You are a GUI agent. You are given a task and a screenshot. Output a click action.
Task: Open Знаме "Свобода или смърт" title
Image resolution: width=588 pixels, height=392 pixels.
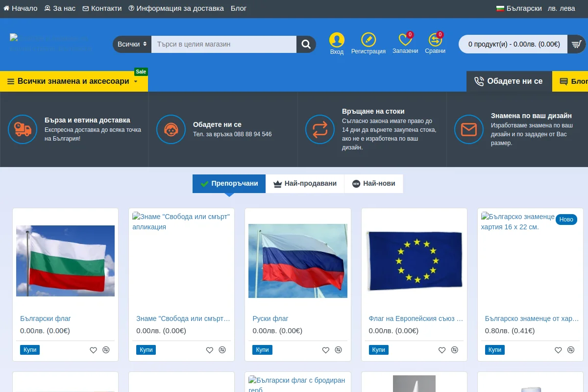183,318
